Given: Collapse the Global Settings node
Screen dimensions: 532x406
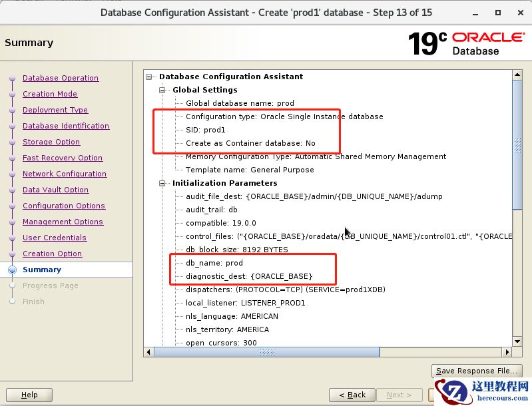Looking at the screenshot, I should tap(162, 90).
